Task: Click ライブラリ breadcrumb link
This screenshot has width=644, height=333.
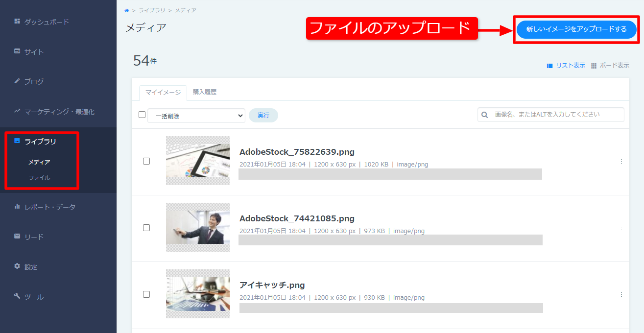Action: (151, 10)
